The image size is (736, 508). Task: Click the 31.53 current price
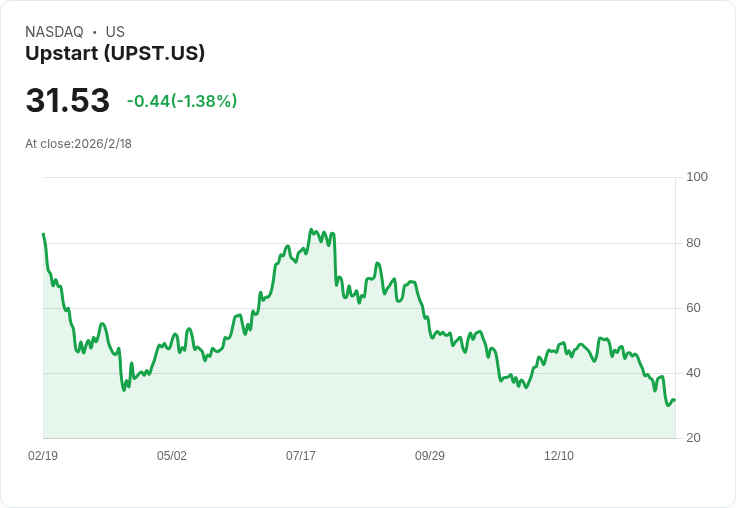(67, 100)
